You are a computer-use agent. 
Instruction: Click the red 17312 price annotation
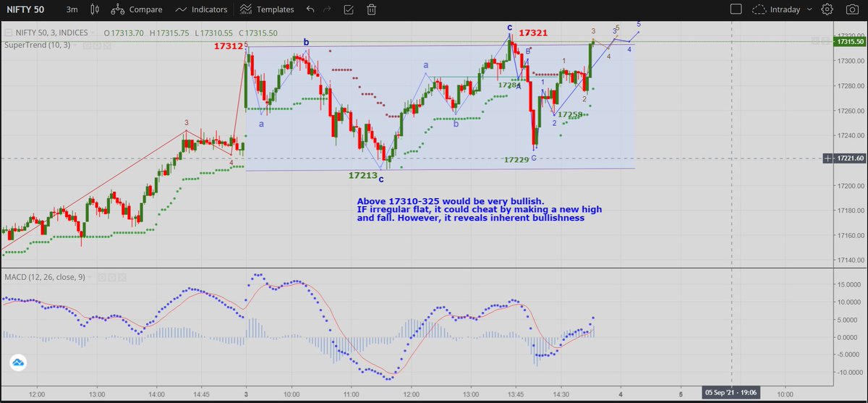pos(229,46)
